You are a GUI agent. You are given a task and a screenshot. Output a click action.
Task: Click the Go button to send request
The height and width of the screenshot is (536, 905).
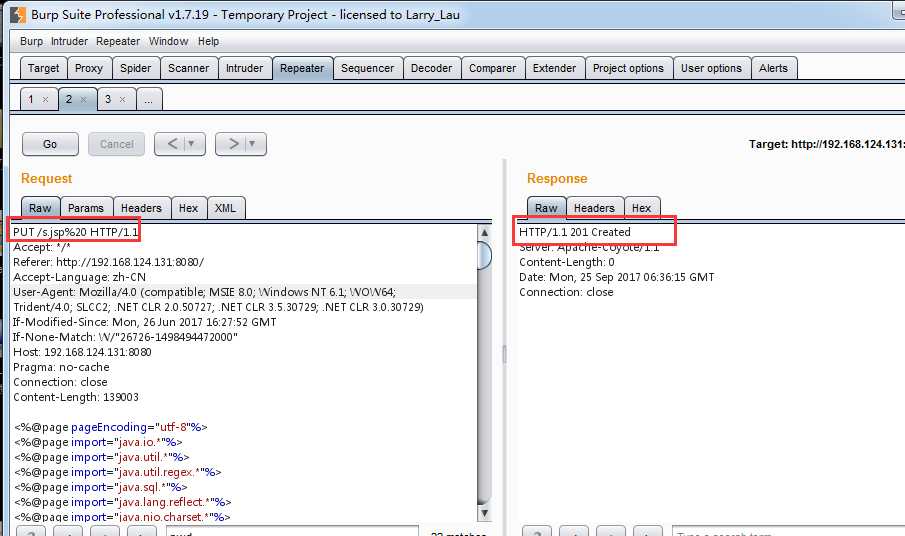coord(50,144)
